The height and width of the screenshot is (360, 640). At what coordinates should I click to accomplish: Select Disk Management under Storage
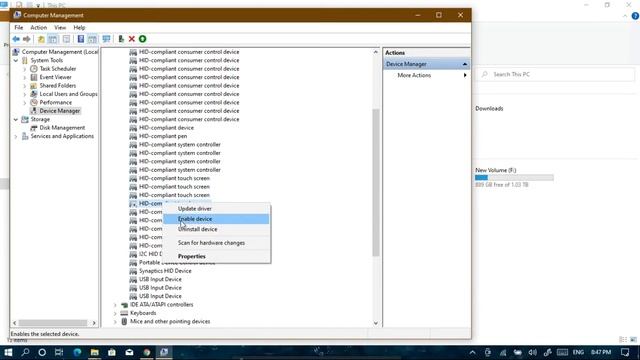point(62,128)
